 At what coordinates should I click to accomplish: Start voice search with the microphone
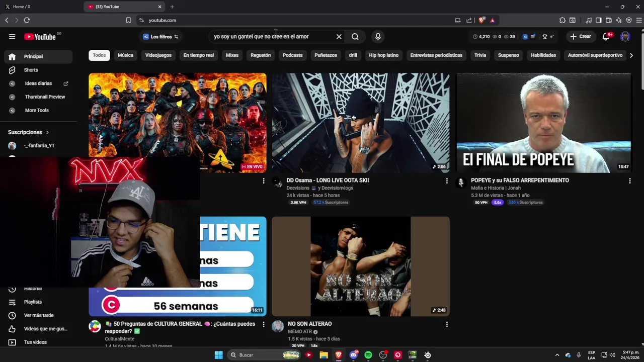click(x=378, y=37)
